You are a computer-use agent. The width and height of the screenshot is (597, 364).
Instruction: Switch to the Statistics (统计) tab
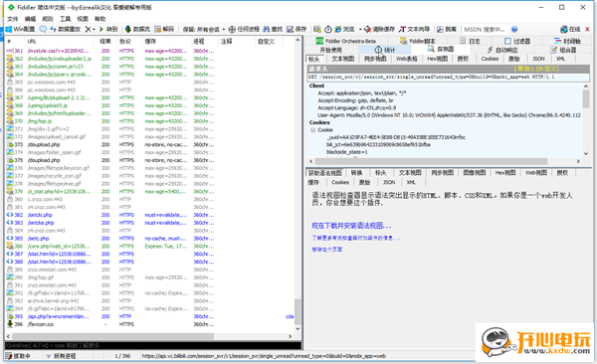(x=384, y=50)
